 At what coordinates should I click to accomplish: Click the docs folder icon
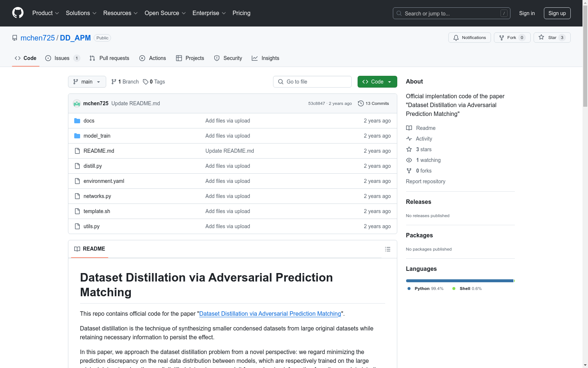[77, 121]
